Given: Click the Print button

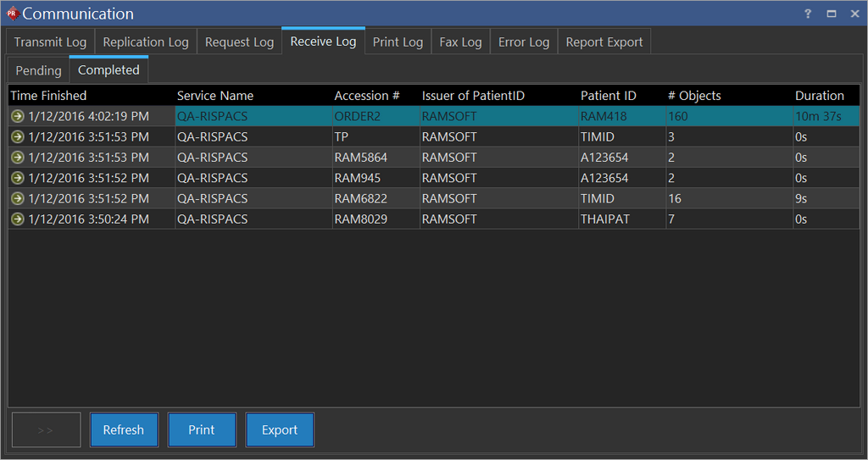Looking at the screenshot, I should pos(202,430).
